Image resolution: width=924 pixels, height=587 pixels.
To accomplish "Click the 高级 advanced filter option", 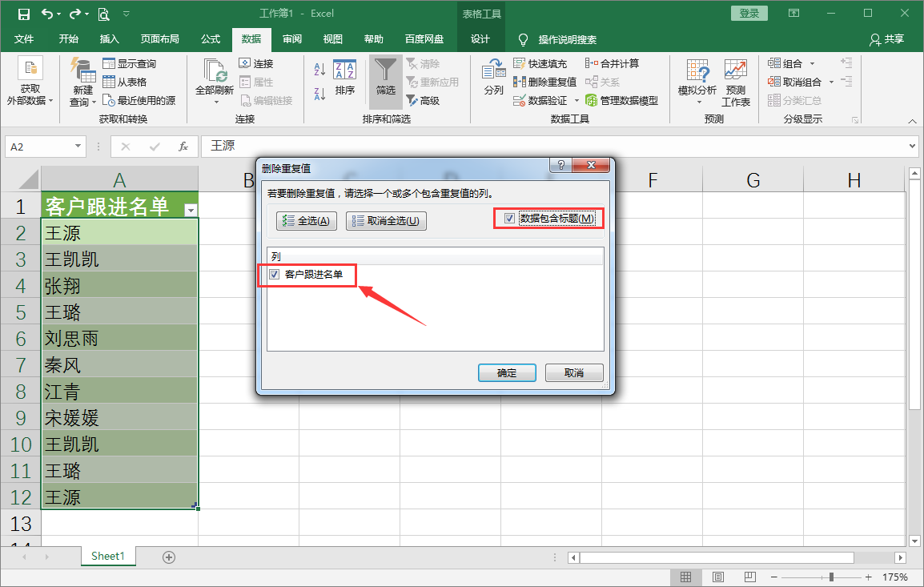I will click(428, 100).
